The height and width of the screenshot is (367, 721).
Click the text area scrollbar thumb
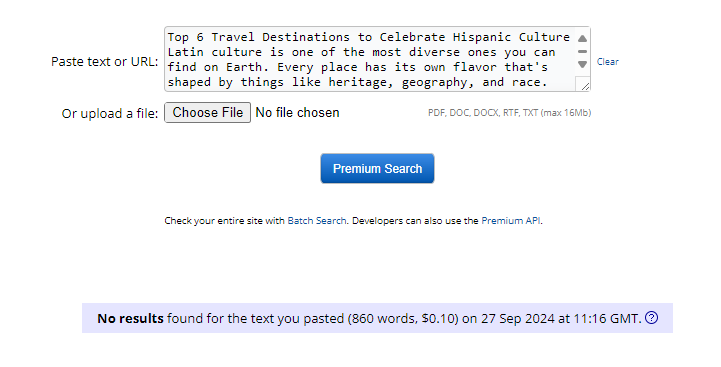pos(582,52)
